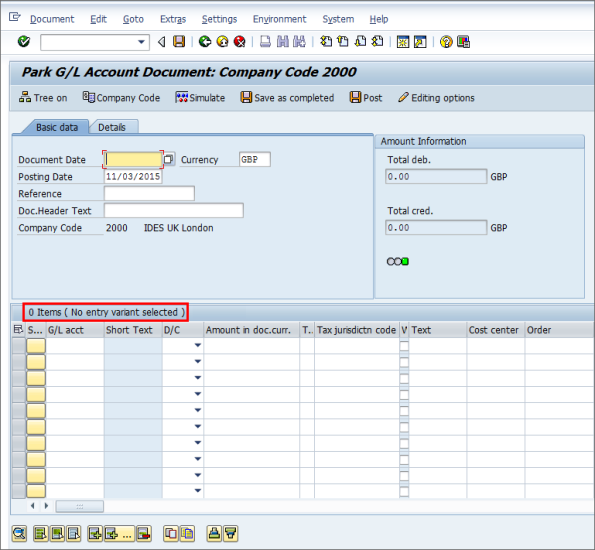Click the filter funnel icon at bottom
Image resolution: width=595 pixels, height=550 pixels.
pyautogui.click(x=231, y=534)
